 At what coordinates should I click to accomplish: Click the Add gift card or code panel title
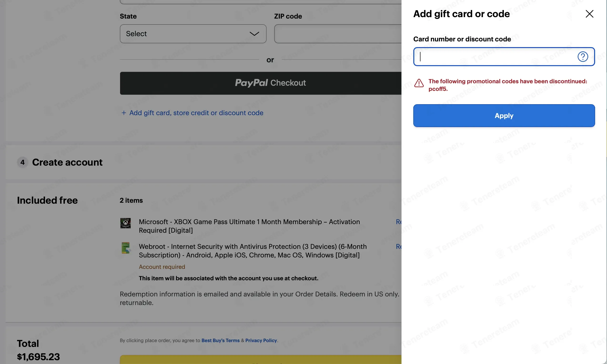point(462,14)
